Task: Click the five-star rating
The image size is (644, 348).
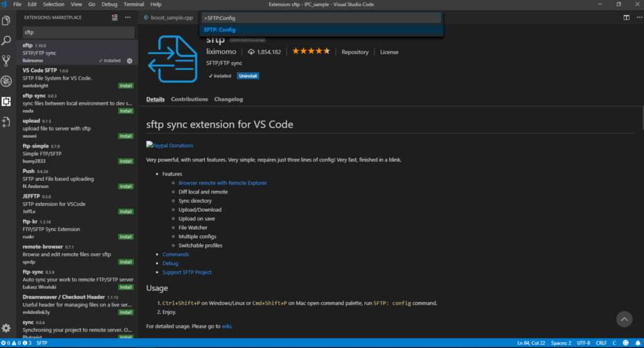Action: pos(311,52)
